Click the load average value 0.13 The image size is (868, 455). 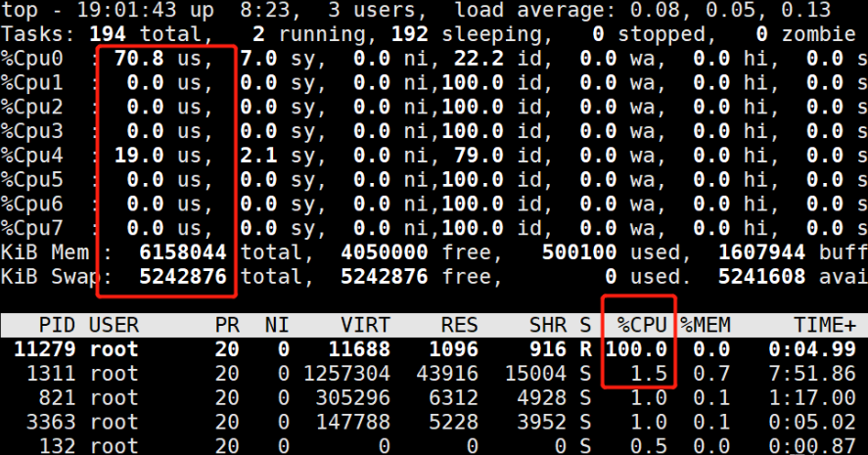click(806, 10)
